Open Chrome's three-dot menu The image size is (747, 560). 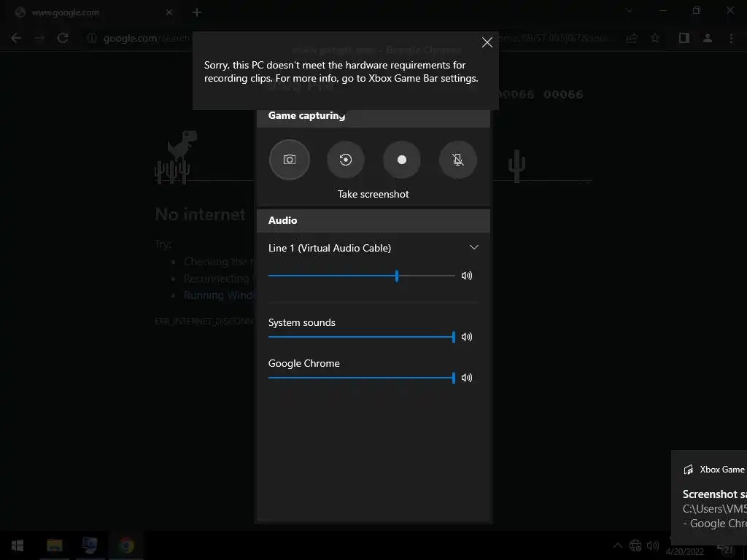click(x=731, y=38)
